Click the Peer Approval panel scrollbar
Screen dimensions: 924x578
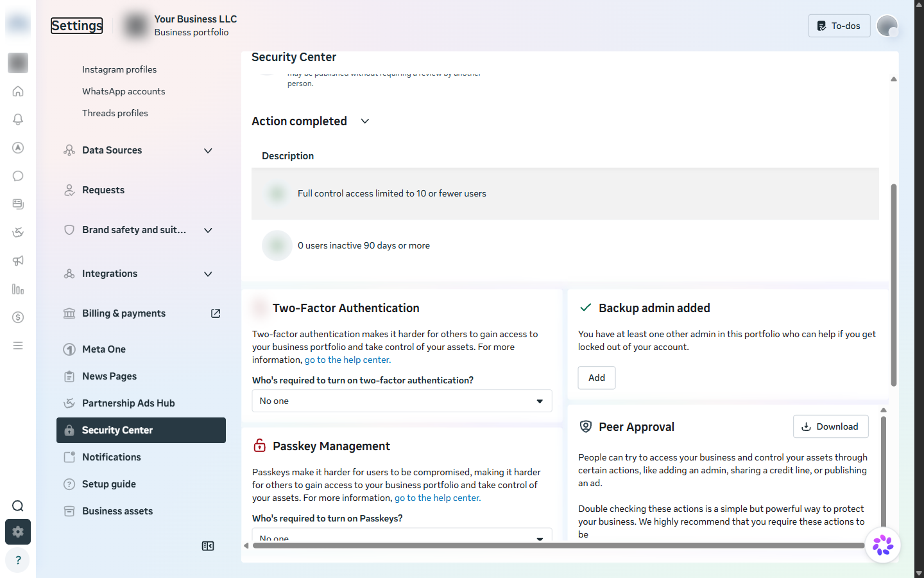tap(884, 471)
